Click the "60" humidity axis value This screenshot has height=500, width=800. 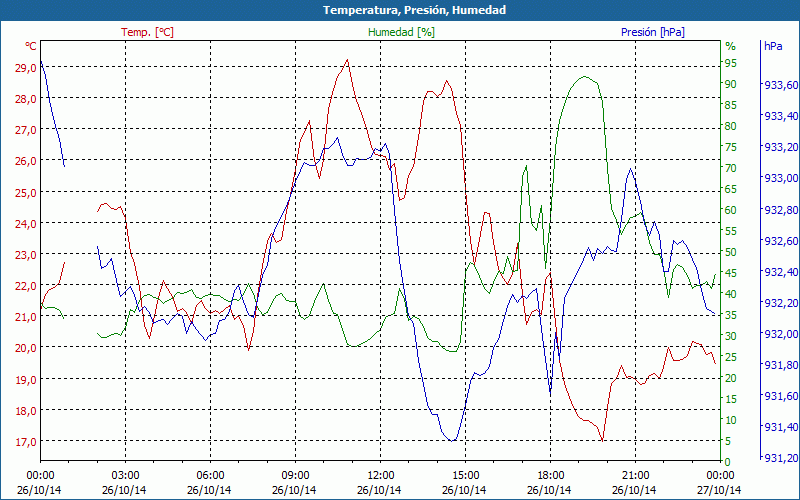click(731, 210)
